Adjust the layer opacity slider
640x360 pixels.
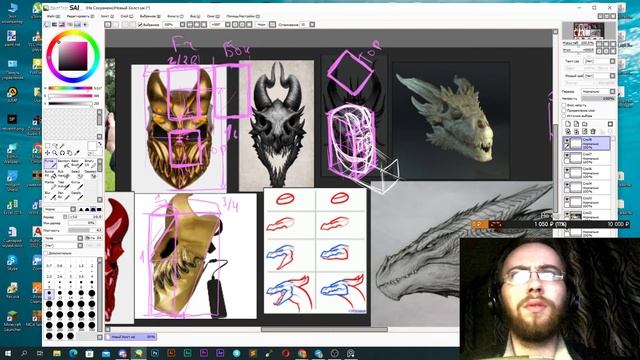click(598, 98)
